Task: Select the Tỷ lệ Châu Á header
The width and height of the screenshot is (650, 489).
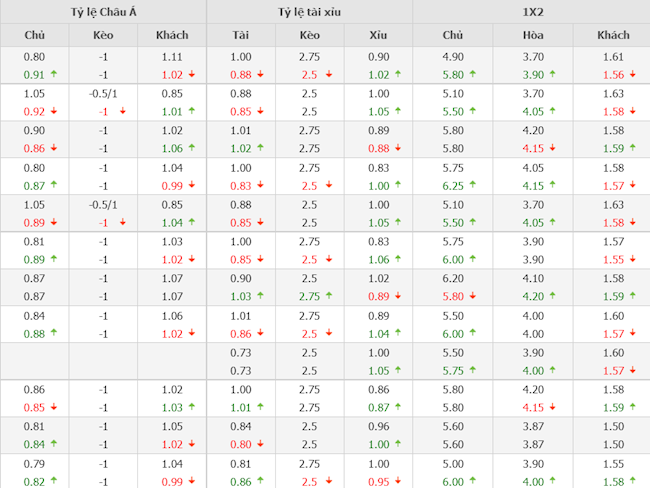Action: click(103, 12)
